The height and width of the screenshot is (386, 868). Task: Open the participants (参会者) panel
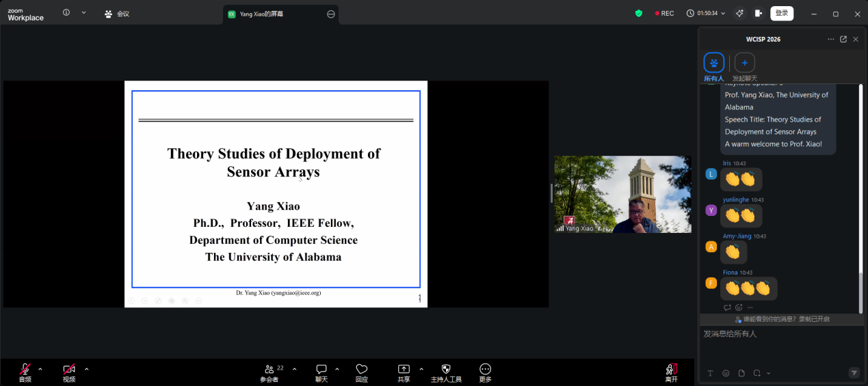[271, 370]
